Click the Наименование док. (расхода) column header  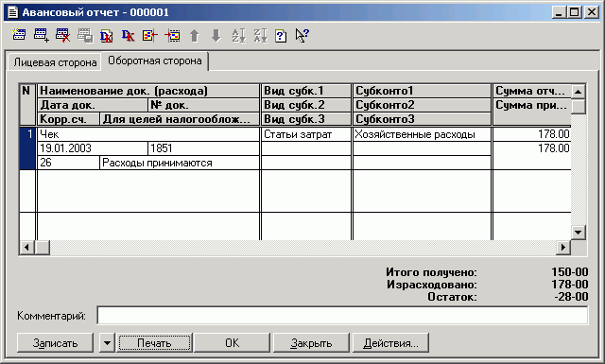pos(148,91)
